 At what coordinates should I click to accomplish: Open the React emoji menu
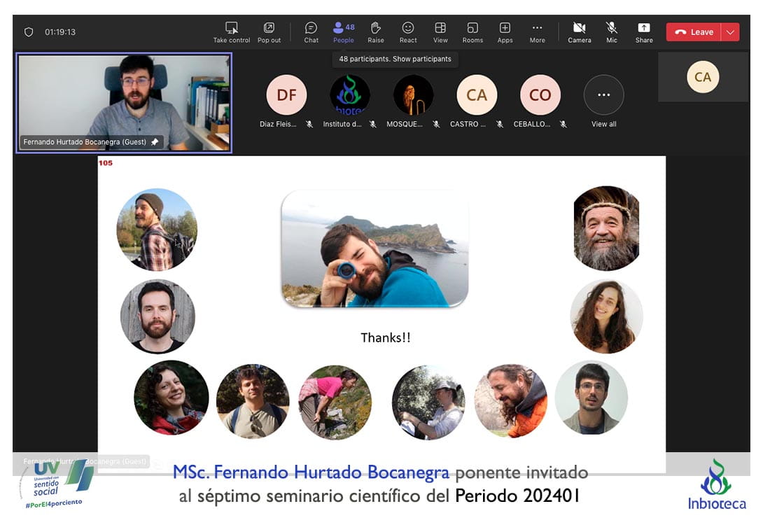408,32
